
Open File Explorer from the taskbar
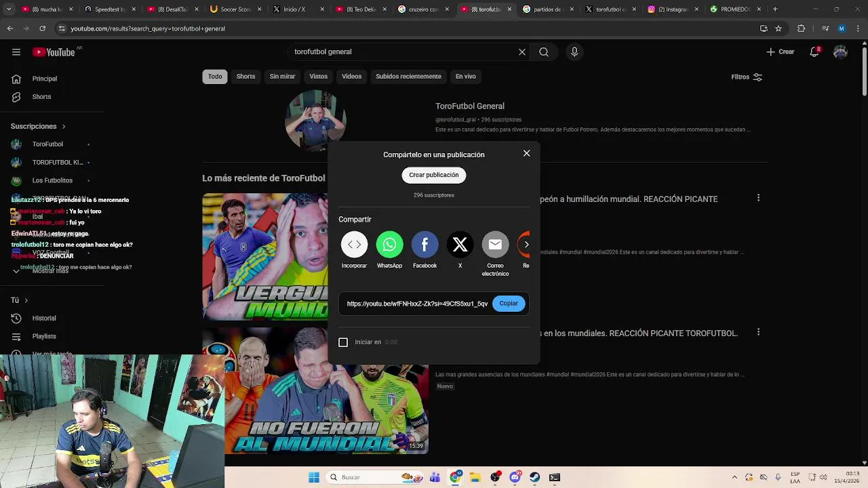click(x=475, y=477)
